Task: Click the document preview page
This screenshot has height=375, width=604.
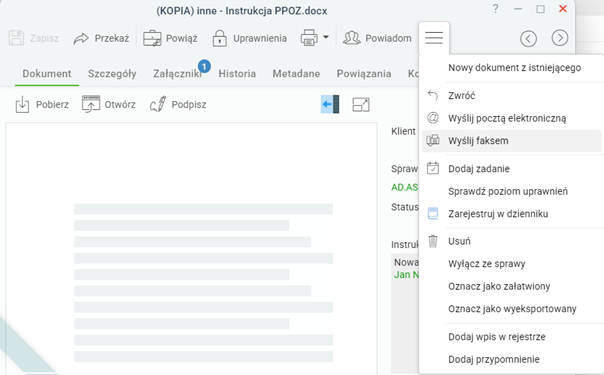Action: point(191,249)
